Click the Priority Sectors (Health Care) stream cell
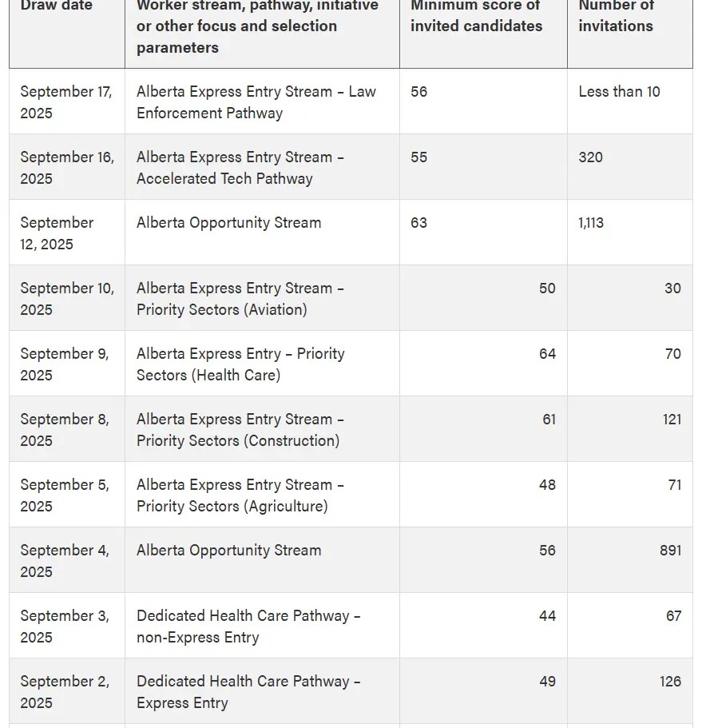The image size is (702, 728). [x=240, y=364]
